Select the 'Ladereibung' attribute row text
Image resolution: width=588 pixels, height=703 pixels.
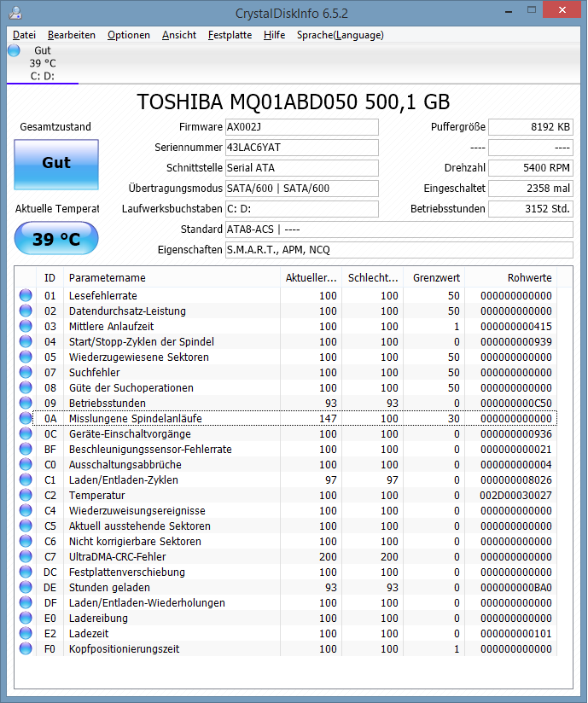click(x=98, y=618)
